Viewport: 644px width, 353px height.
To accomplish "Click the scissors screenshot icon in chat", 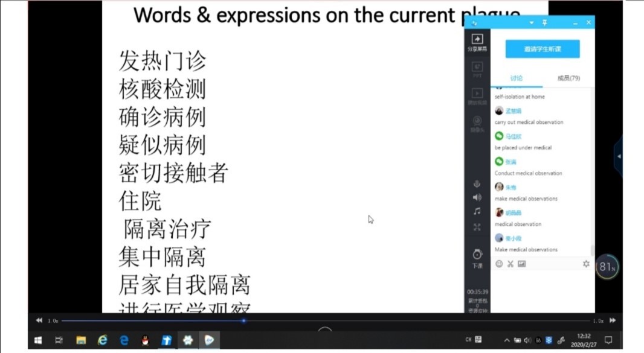I will pyautogui.click(x=510, y=264).
